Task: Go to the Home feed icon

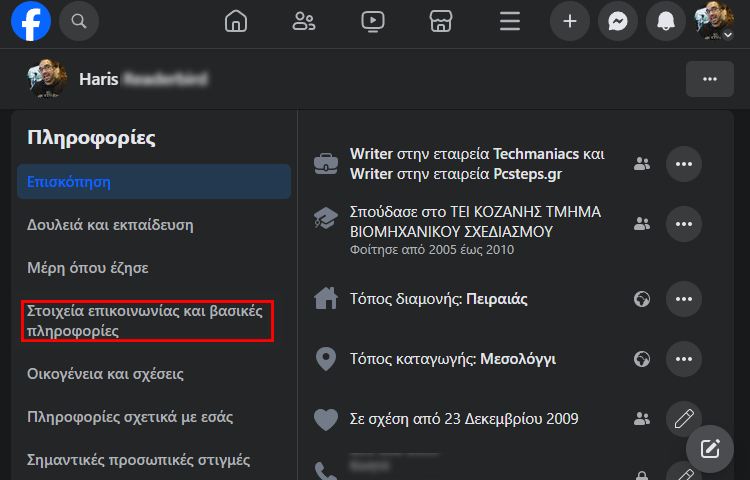Action: (236, 21)
